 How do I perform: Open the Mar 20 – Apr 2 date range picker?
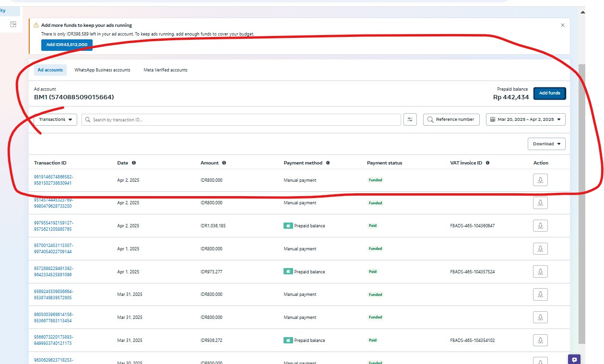[x=525, y=119]
